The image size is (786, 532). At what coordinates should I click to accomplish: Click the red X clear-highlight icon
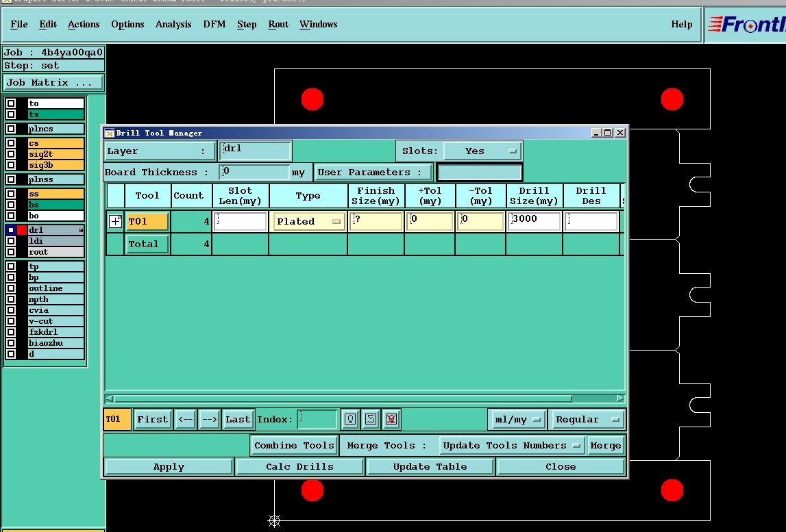pos(391,419)
